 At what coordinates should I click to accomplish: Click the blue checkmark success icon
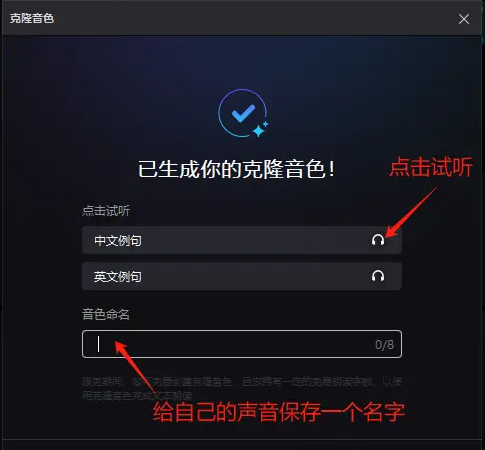coord(244,113)
